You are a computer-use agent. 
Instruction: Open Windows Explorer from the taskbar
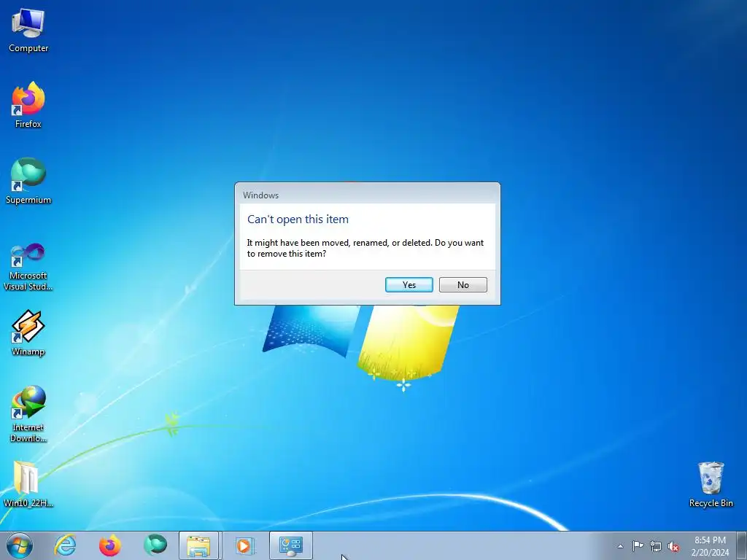tap(198, 545)
